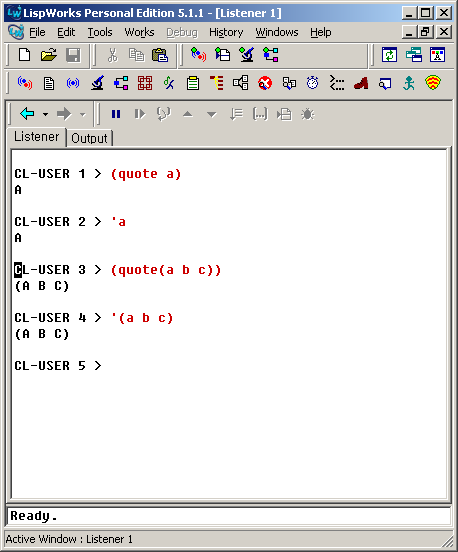Image resolution: width=458 pixels, height=552 pixels.
Task: Click the cyan back history arrow
Action: click(27, 114)
